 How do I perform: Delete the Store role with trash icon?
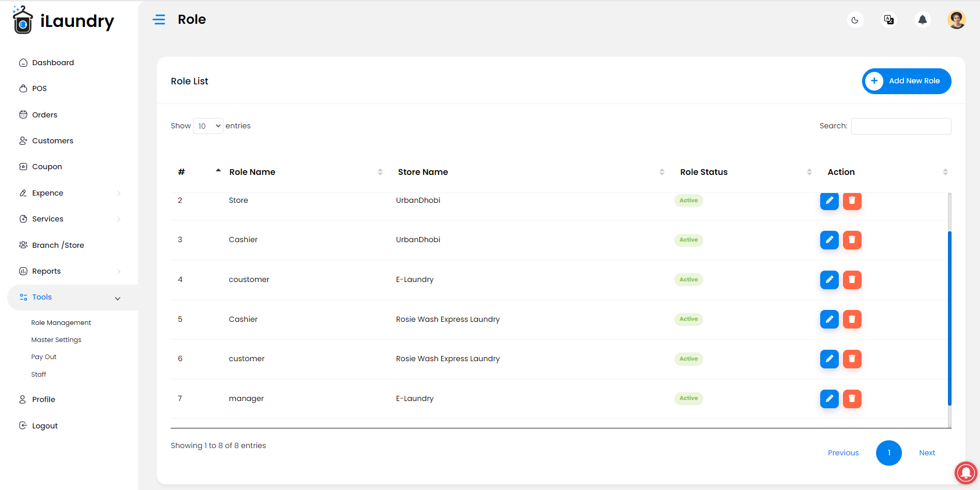pos(852,201)
